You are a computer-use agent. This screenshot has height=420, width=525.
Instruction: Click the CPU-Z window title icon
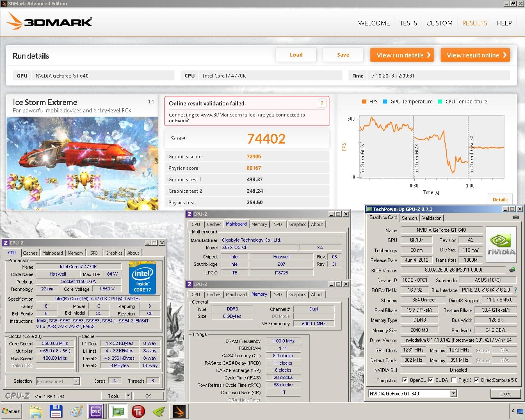5,242
